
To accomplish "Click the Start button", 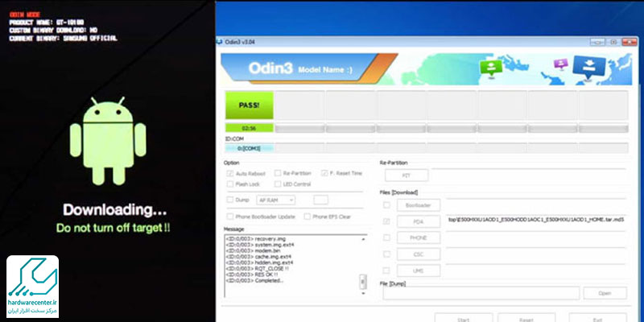I will point(463,318).
